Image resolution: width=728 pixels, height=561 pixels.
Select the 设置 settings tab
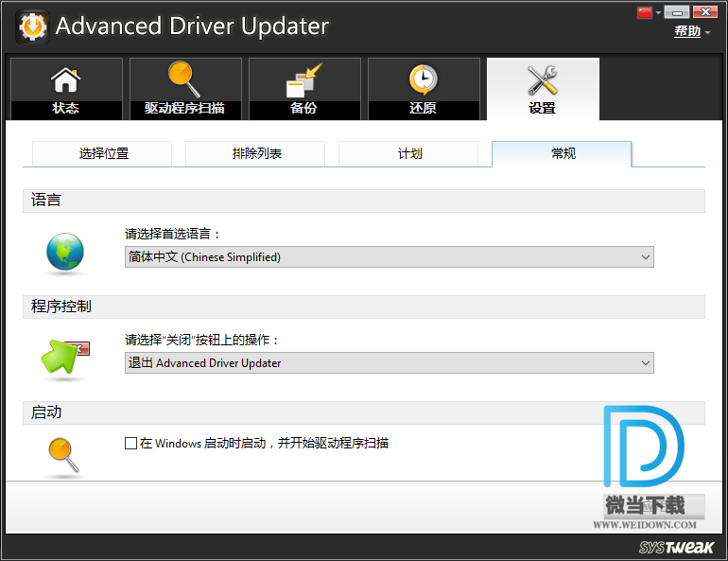pos(543,89)
